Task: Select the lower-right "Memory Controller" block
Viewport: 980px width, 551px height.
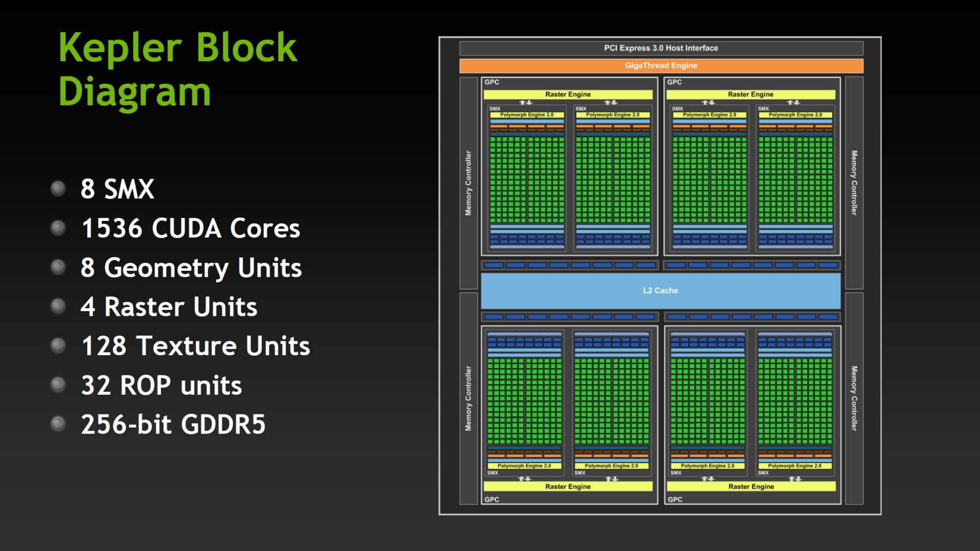Action: pos(854,398)
